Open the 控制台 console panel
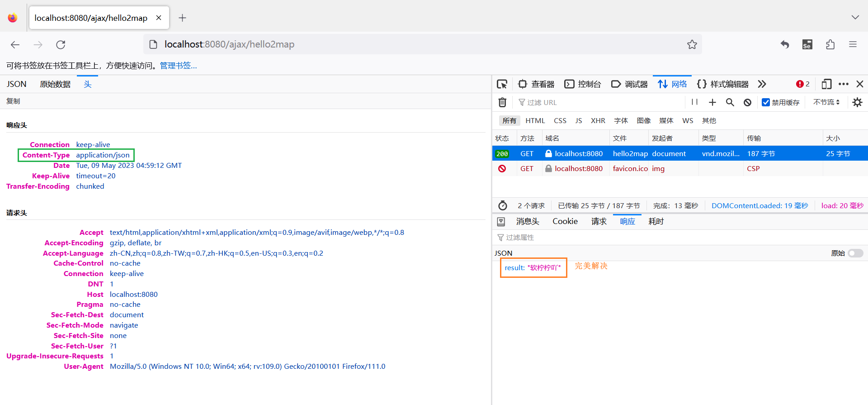Image resolution: width=868 pixels, height=405 pixels. (583, 84)
